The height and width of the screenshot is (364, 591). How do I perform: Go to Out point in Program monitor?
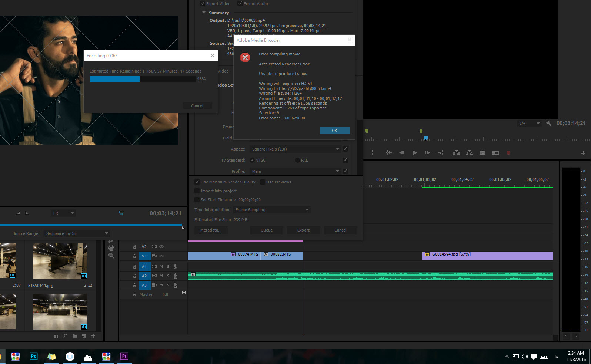pos(440,153)
